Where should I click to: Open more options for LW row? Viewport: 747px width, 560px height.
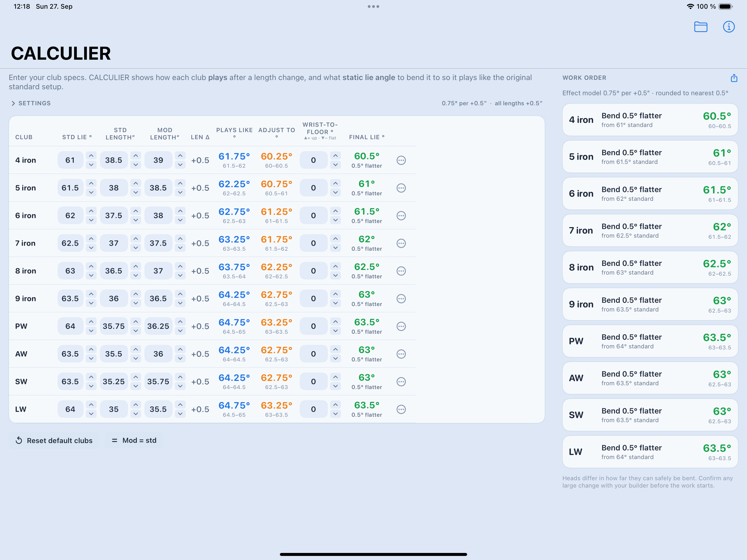(401, 409)
